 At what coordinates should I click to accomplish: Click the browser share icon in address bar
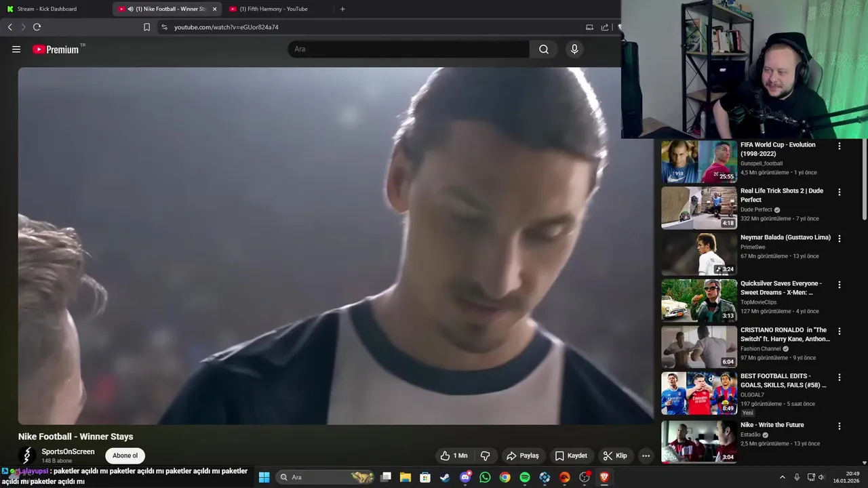coord(605,27)
